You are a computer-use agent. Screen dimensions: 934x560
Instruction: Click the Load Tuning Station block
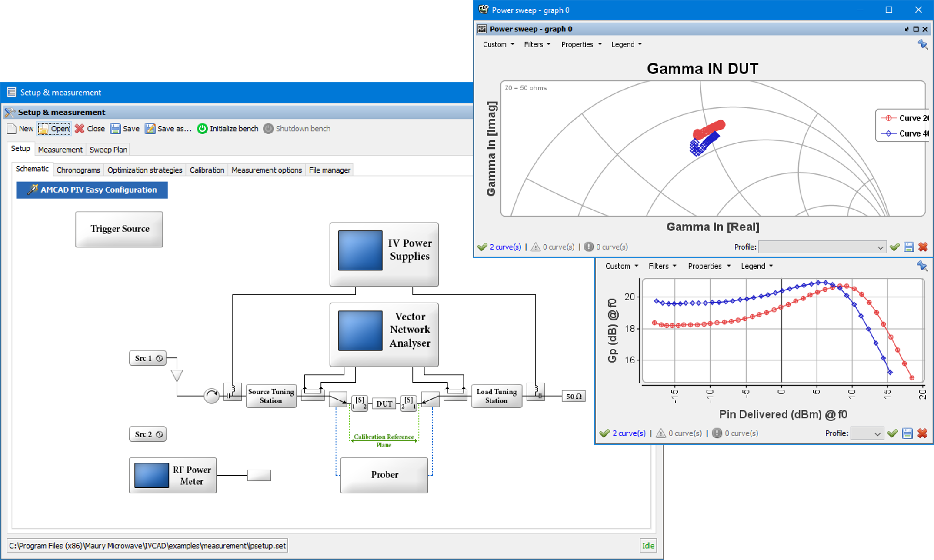point(497,396)
